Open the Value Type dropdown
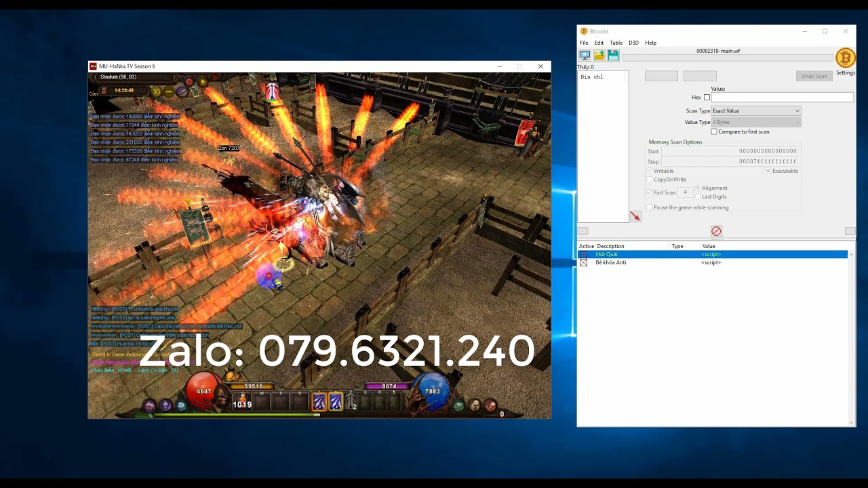 (x=756, y=122)
